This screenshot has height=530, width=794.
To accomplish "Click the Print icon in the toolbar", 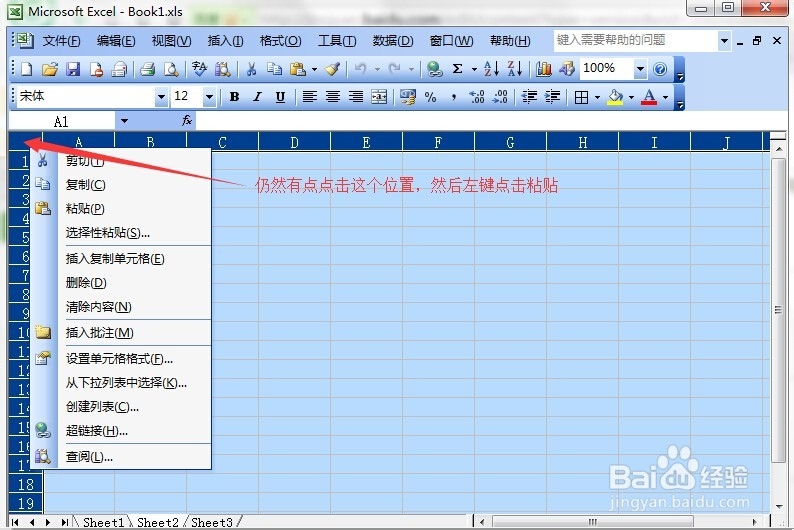I will tap(147, 69).
